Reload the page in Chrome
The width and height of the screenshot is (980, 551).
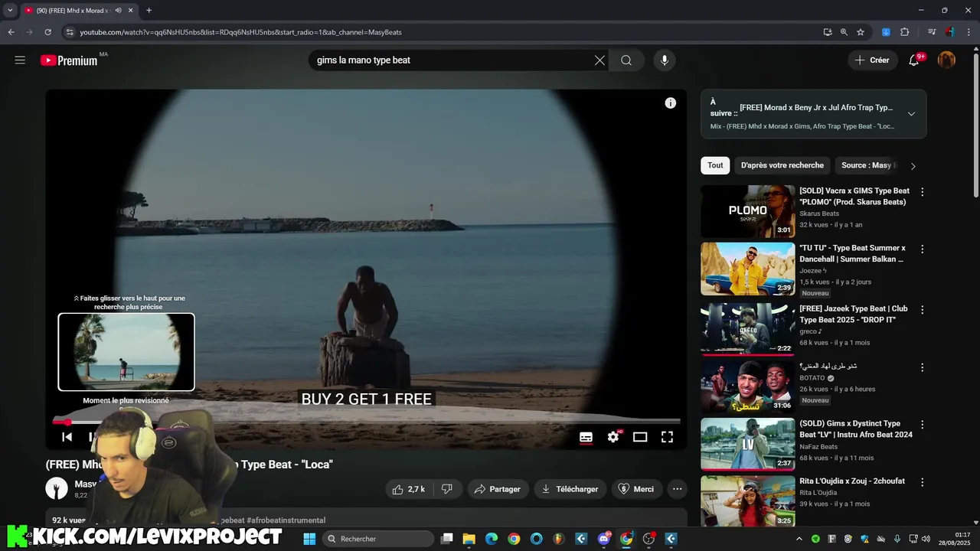coord(47,32)
